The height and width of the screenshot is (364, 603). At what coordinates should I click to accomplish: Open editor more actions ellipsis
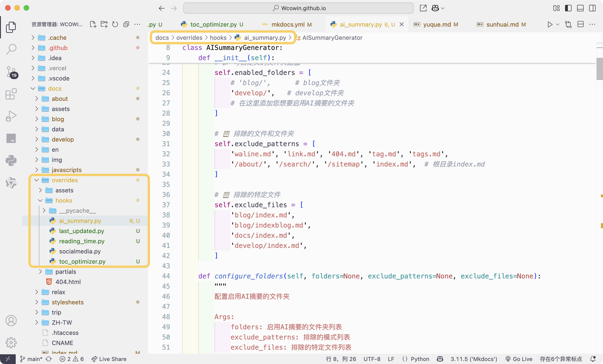[592, 24]
